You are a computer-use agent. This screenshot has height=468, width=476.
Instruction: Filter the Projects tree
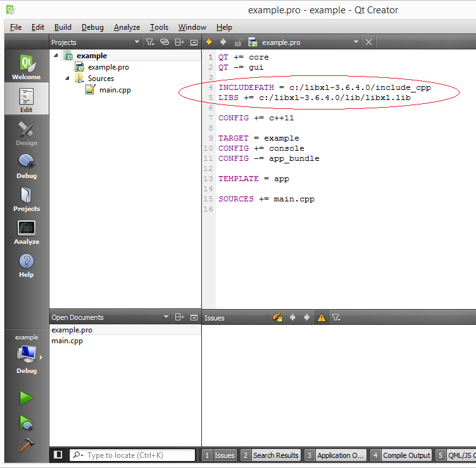(150, 42)
